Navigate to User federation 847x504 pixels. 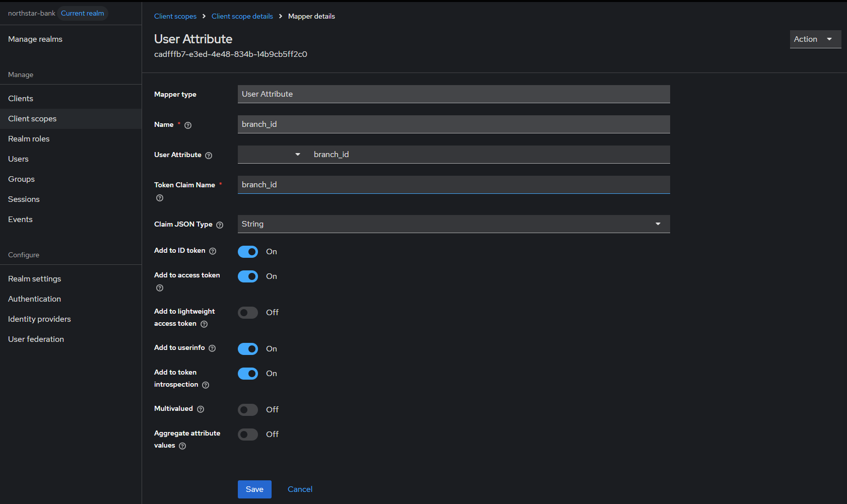tap(71, 339)
